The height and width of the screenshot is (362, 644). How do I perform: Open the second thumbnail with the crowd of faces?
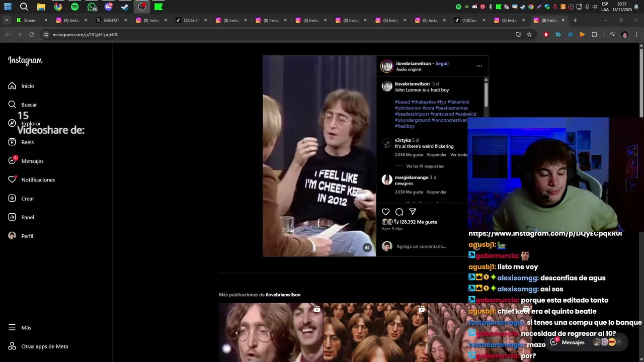click(x=375, y=332)
